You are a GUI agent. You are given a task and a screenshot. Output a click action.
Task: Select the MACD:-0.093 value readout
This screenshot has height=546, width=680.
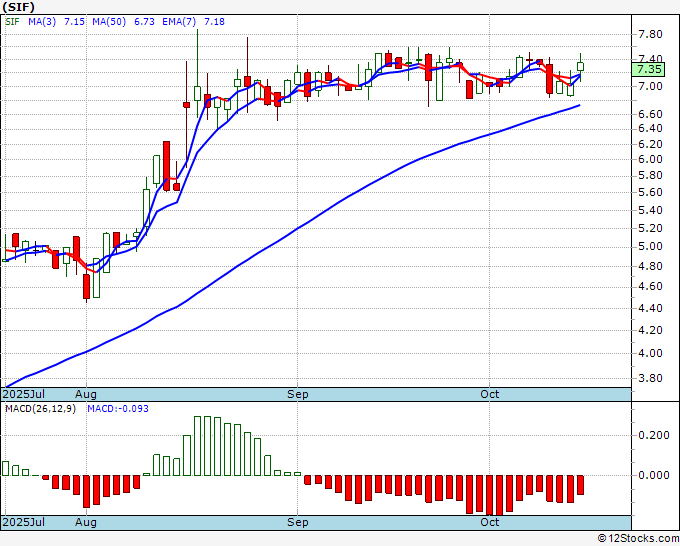118,409
